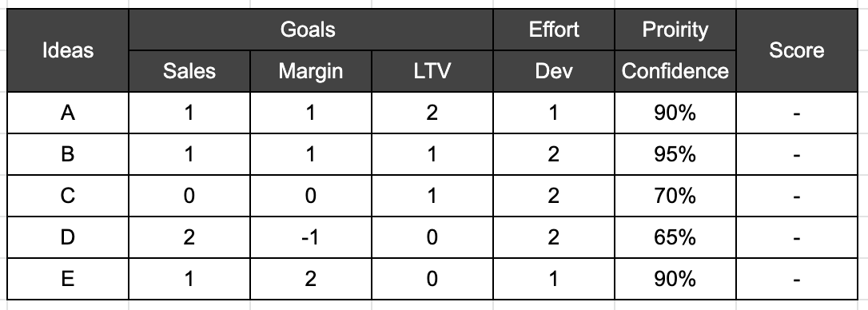Select the Ideas header cell
The width and height of the screenshot is (868, 310).
67,50
